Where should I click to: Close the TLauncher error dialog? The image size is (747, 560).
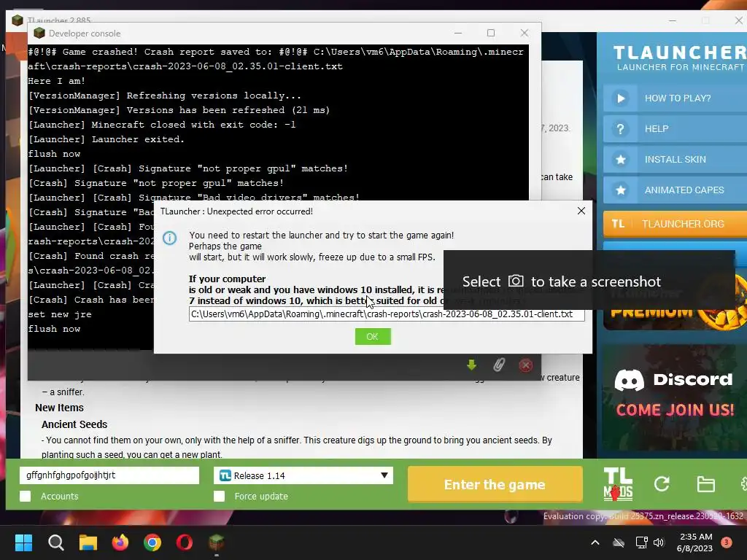pyautogui.click(x=581, y=211)
